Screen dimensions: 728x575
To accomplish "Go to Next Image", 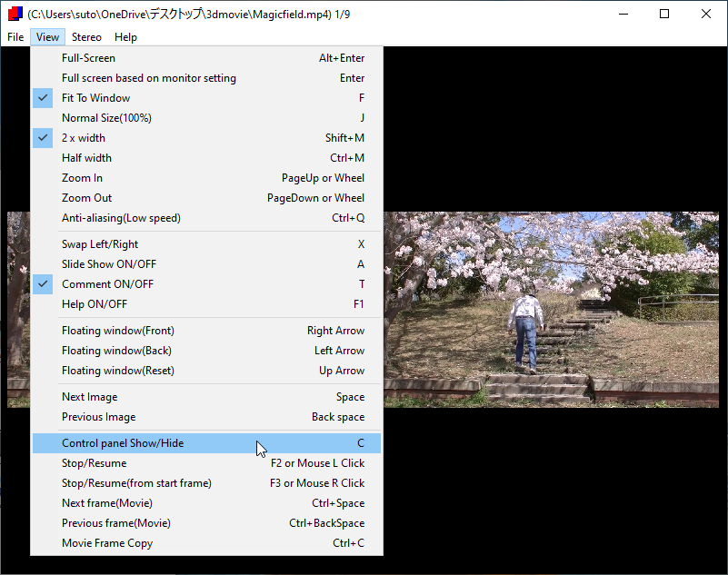I will (x=206, y=397).
